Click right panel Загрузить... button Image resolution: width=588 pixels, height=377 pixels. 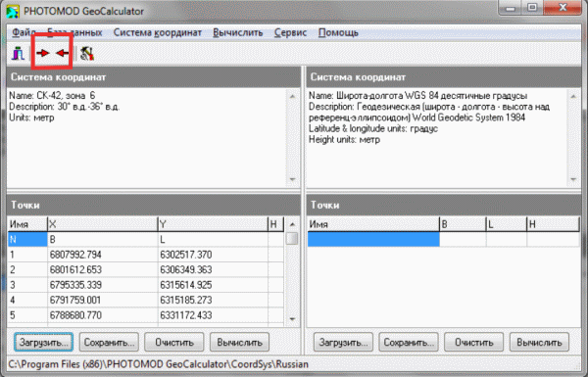pyautogui.click(x=344, y=342)
